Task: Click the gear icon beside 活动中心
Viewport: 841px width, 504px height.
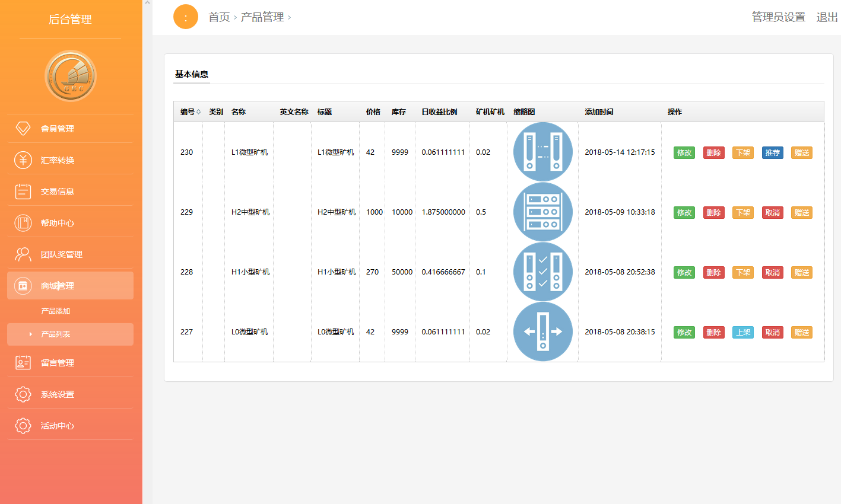Action: pyautogui.click(x=23, y=426)
